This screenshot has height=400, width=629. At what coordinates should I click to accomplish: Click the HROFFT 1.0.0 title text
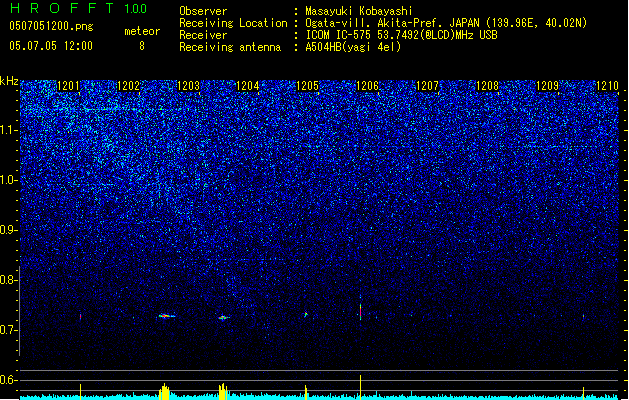[x=79, y=8]
